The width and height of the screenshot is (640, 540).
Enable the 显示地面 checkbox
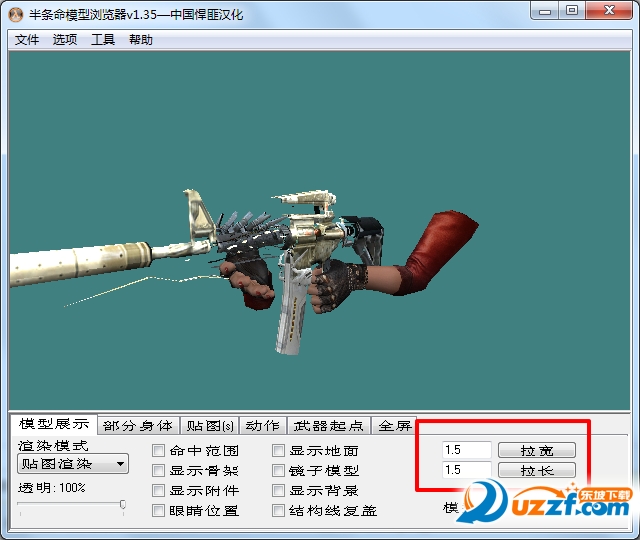(x=278, y=451)
